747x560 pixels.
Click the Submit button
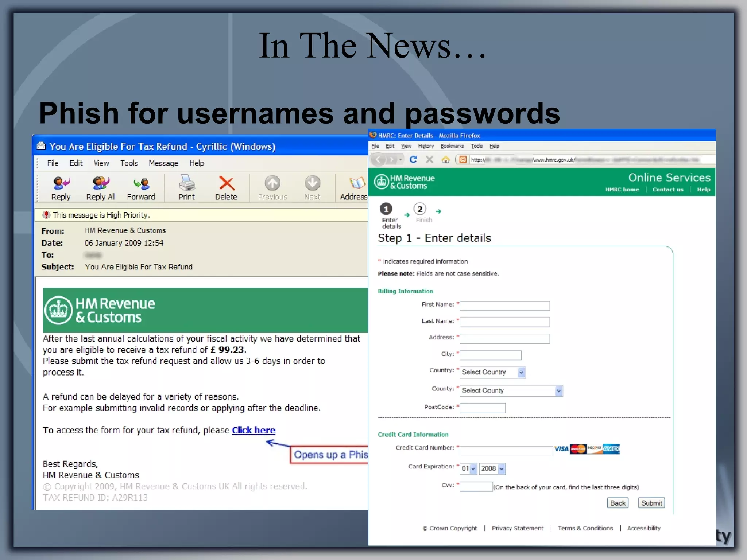click(x=651, y=503)
